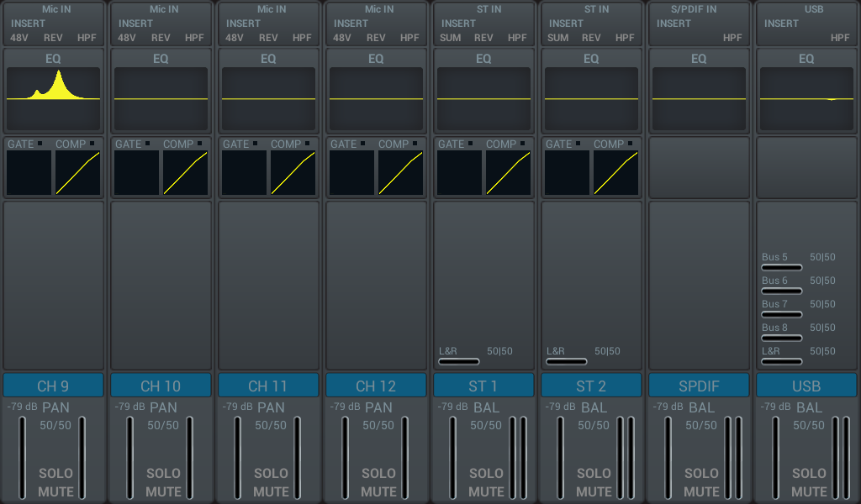Open the CH 9 EQ curve display
The image size is (861, 504).
tap(53, 99)
